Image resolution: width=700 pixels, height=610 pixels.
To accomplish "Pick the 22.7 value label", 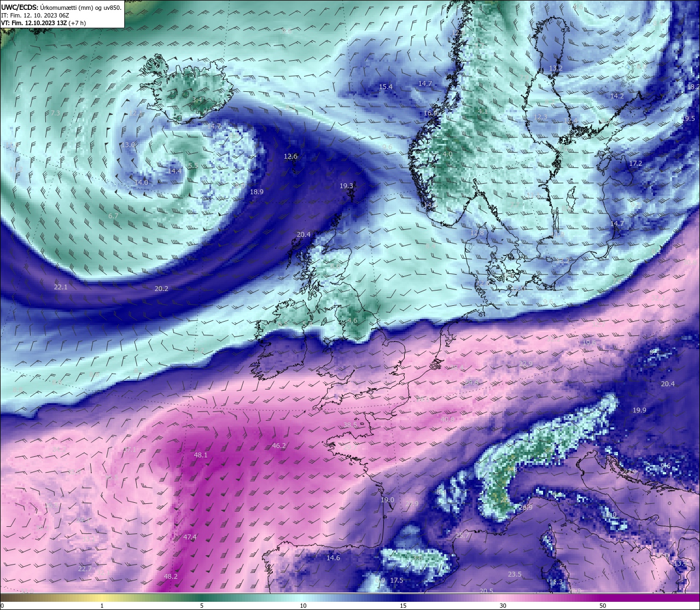I will (x=85, y=569).
